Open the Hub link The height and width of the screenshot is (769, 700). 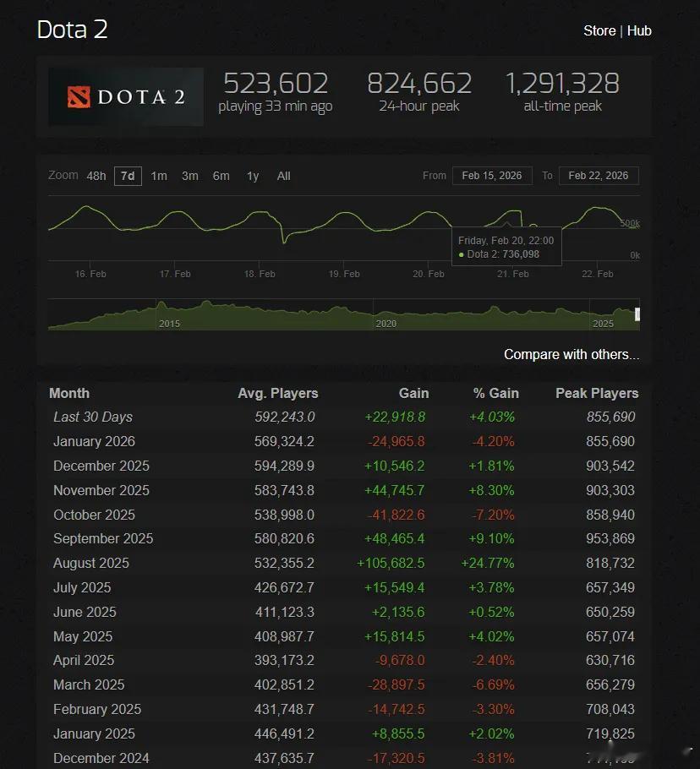pyautogui.click(x=639, y=30)
